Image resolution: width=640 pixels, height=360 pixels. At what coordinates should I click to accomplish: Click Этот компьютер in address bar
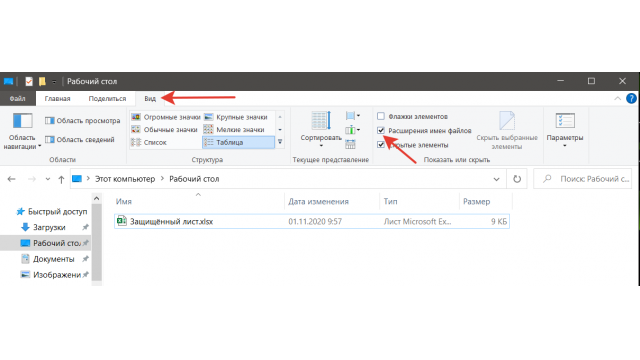click(x=125, y=179)
